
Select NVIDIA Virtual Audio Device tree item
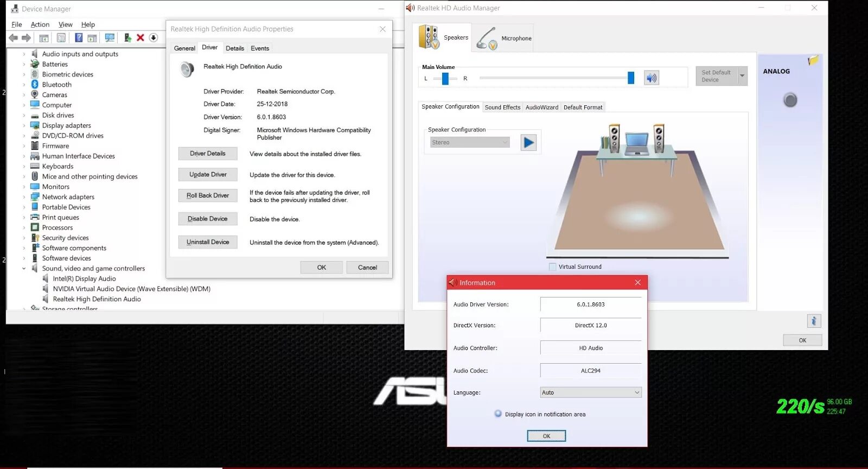(x=131, y=289)
